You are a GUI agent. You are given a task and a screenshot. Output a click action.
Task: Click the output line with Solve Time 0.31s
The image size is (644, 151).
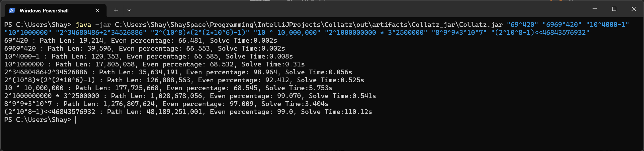154,64
